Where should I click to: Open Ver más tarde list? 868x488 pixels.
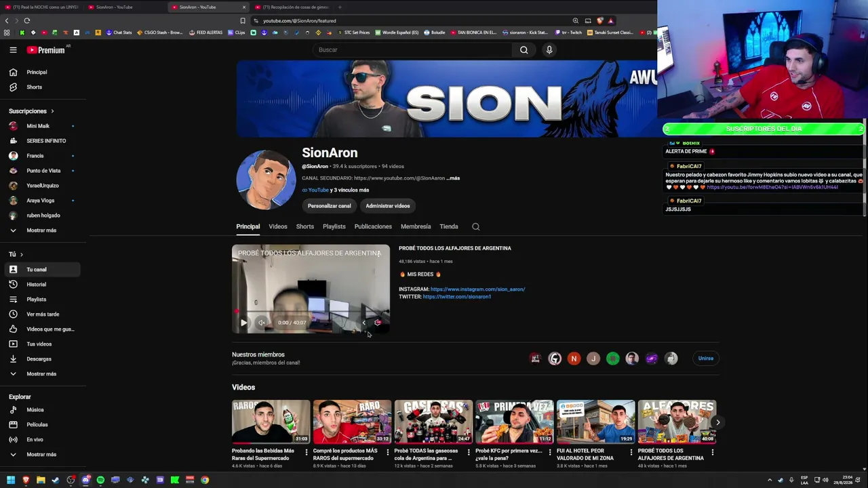(43, 314)
